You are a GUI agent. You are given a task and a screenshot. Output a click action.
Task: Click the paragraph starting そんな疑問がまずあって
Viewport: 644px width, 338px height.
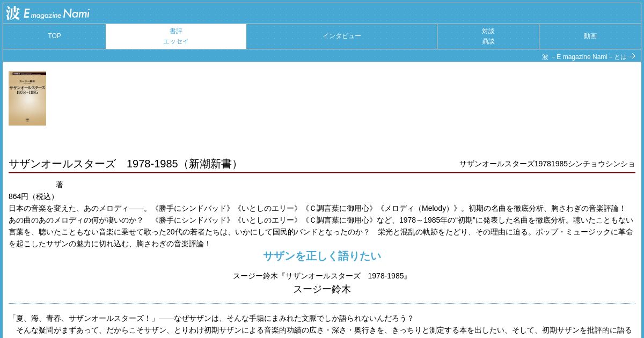click(x=324, y=330)
